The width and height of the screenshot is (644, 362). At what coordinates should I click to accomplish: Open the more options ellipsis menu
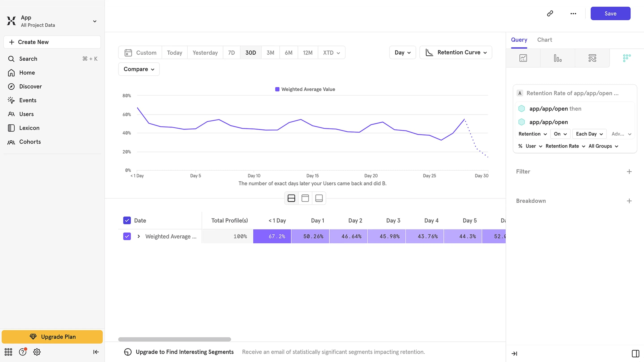click(573, 13)
